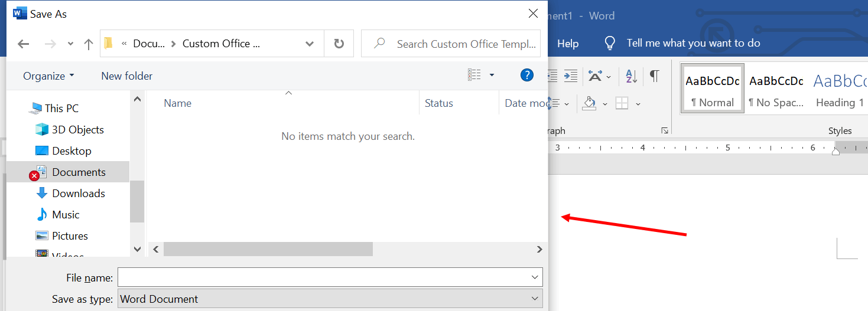Image resolution: width=868 pixels, height=311 pixels.
Task: Refresh the current folder view
Action: 339,44
